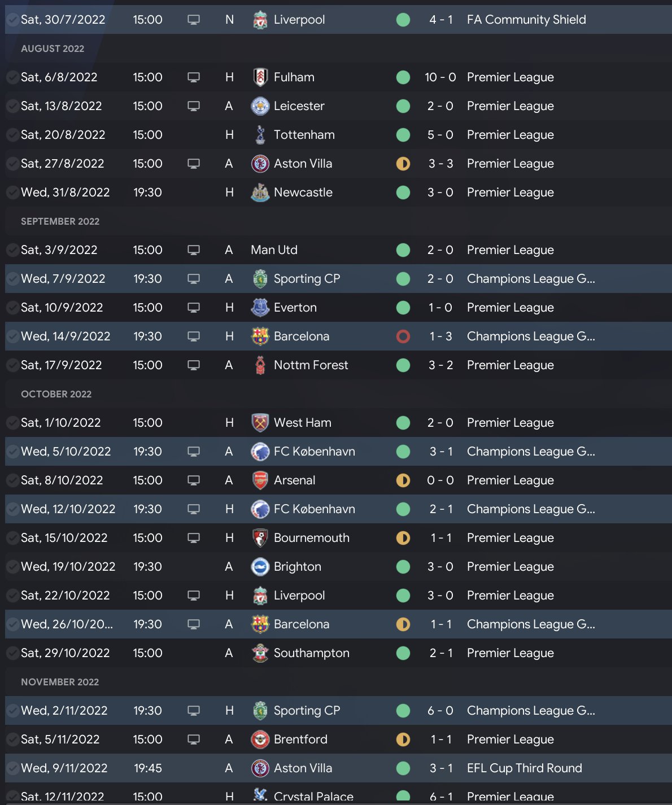Click the Brentford club badge

[x=260, y=740]
